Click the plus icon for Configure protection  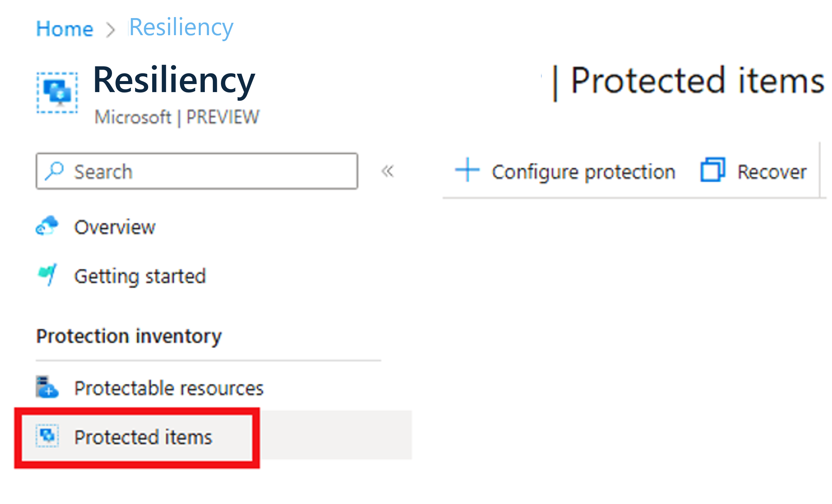[467, 170]
